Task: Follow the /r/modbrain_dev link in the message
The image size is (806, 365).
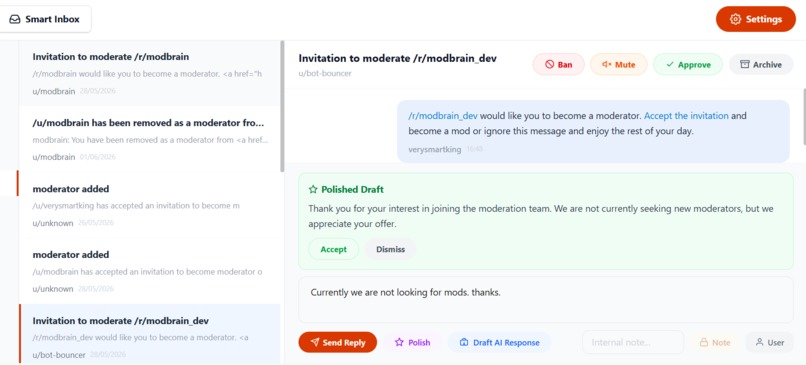Action: coord(443,116)
